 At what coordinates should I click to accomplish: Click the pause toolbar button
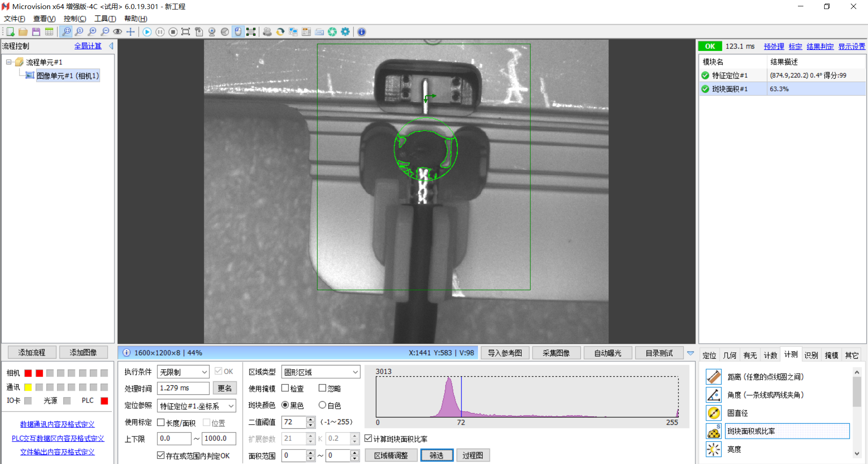[x=160, y=32]
